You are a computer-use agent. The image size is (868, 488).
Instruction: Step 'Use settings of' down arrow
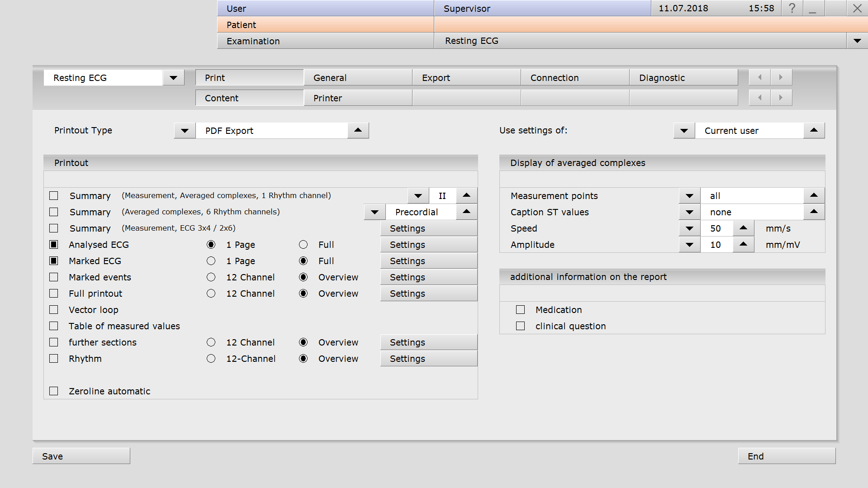pos(684,131)
